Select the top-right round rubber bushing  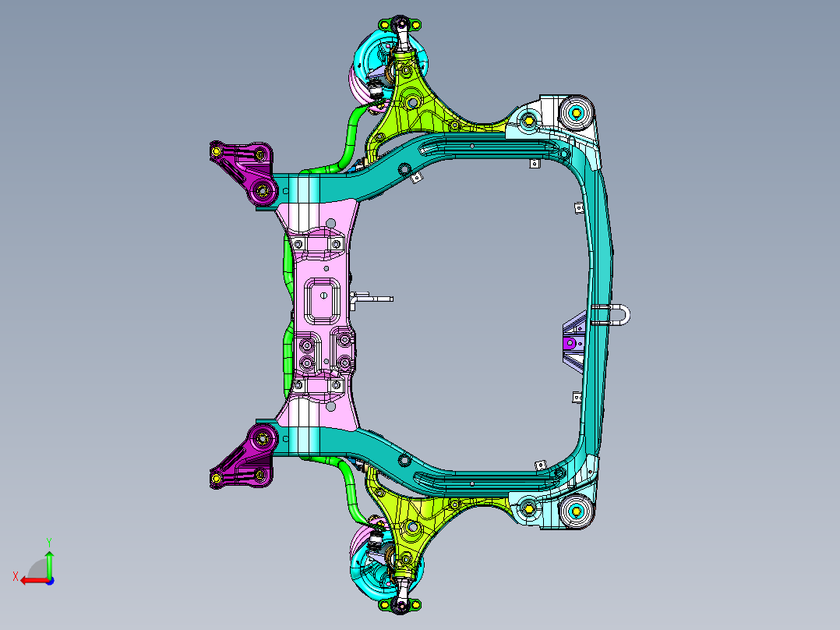(577, 112)
